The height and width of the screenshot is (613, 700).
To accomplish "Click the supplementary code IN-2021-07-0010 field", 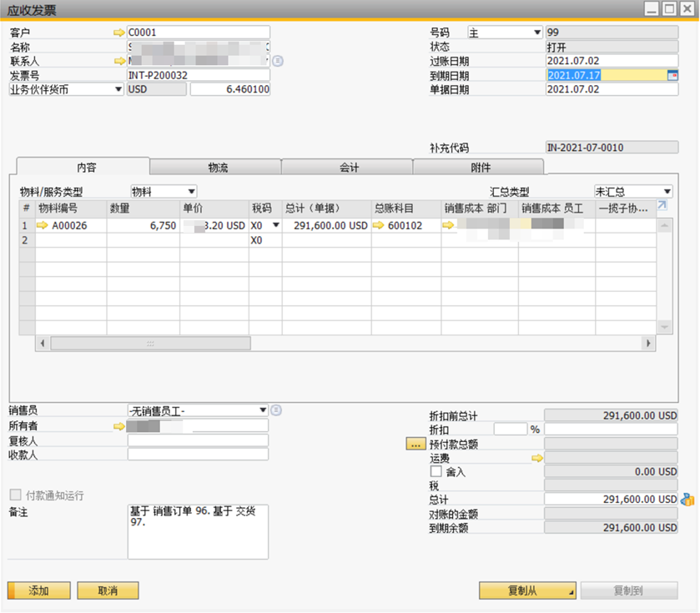I will pyautogui.click(x=612, y=148).
